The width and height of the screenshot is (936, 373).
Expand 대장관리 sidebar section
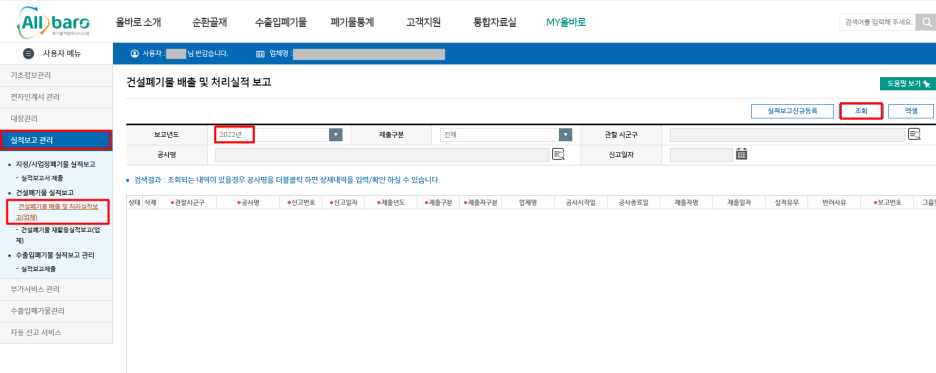56,119
